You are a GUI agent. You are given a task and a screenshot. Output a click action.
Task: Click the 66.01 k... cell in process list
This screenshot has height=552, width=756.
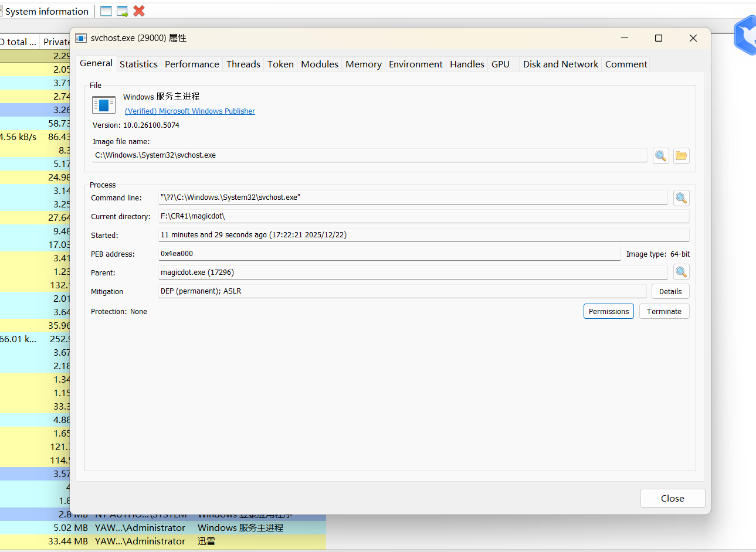click(x=18, y=339)
